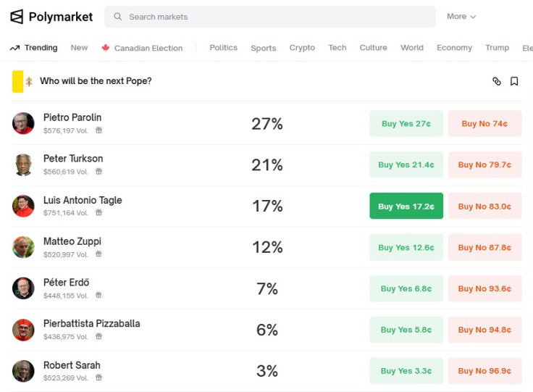533x392 pixels.
Task: Select the highlighted Buy Yes 17.2¢ button
Action: (406, 206)
